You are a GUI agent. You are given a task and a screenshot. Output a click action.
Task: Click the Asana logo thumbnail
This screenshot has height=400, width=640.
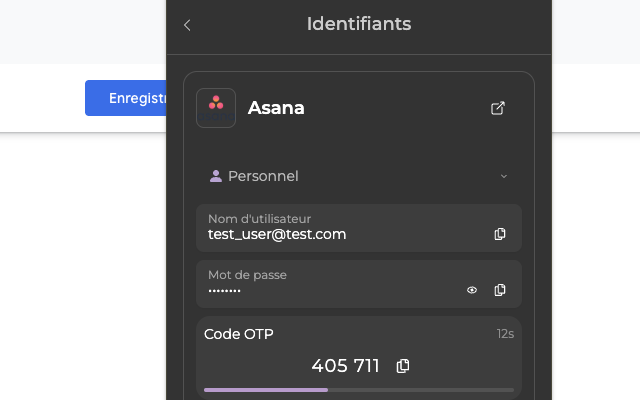point(216,108)
